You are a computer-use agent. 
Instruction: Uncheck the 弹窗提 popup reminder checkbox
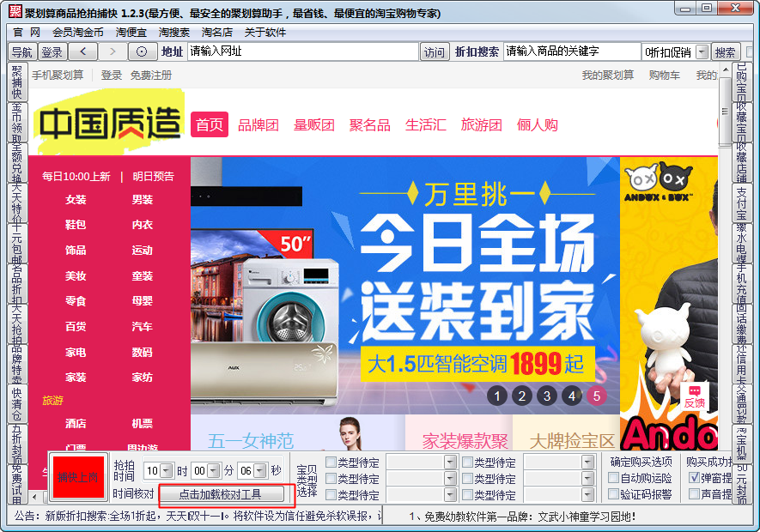[694, 478]
